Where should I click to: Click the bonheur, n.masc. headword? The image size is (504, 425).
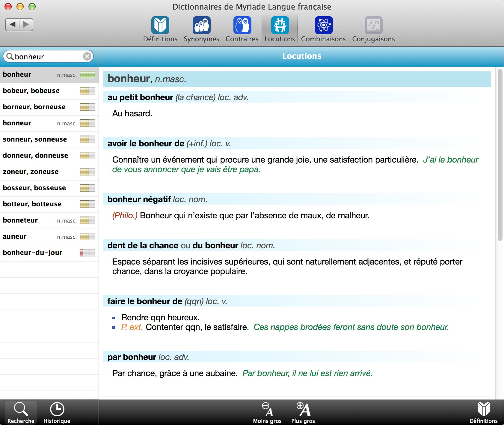point(147,79)
